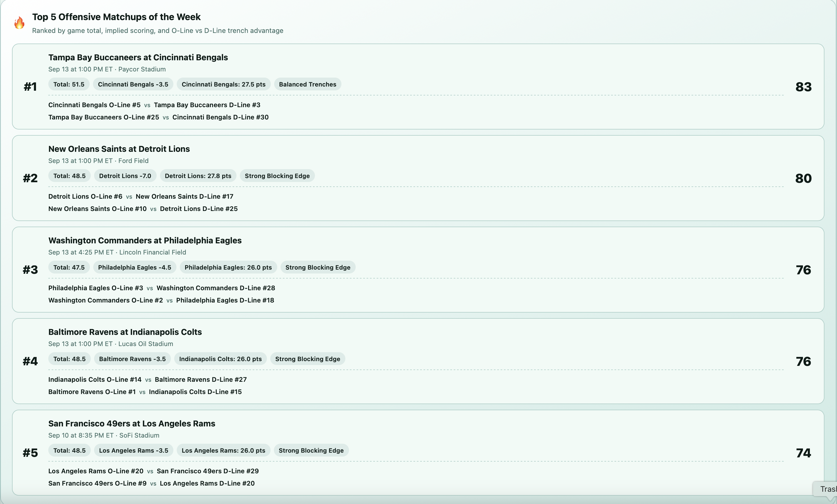
Task: Click score 76 on Colts card
Action: 803,361
